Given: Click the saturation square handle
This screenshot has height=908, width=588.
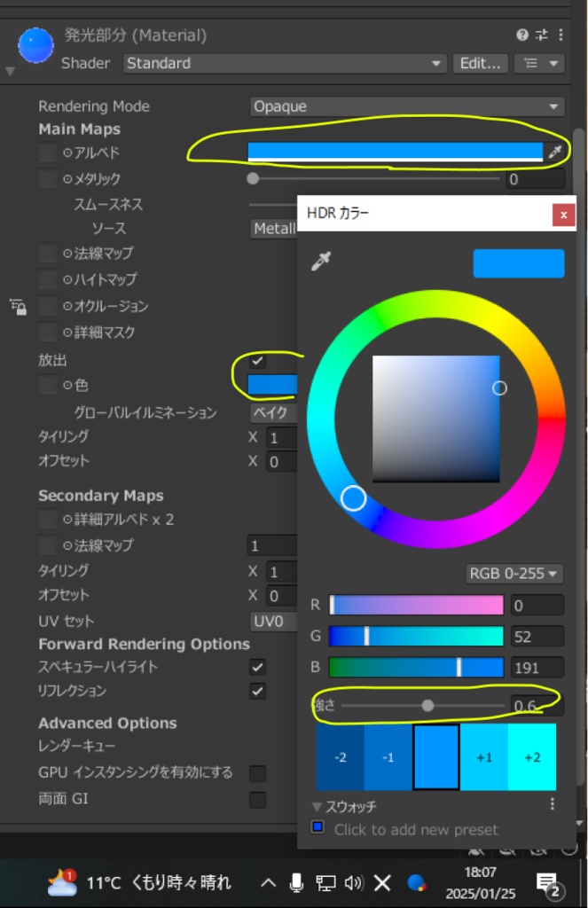Looking at the screenshot, I should 499,388.
